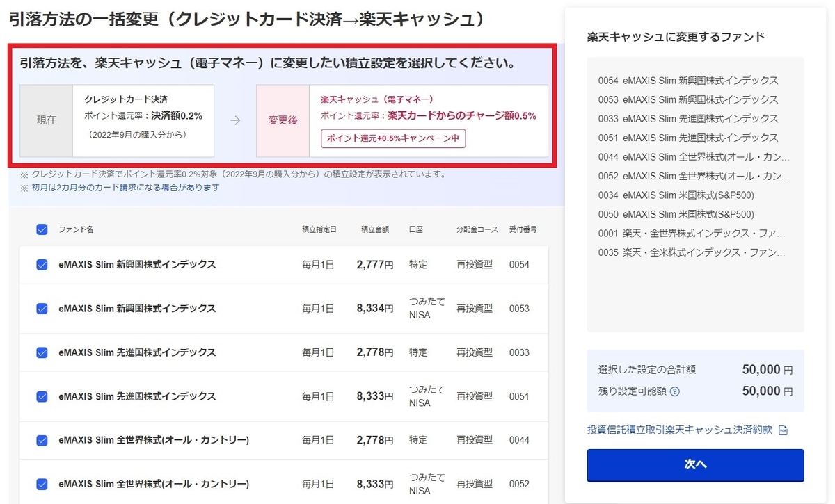Click the PDF icon beside the 約款 link
Viewport: 835px width, 504px height.
pyautogui.click(x=783, y=430)
